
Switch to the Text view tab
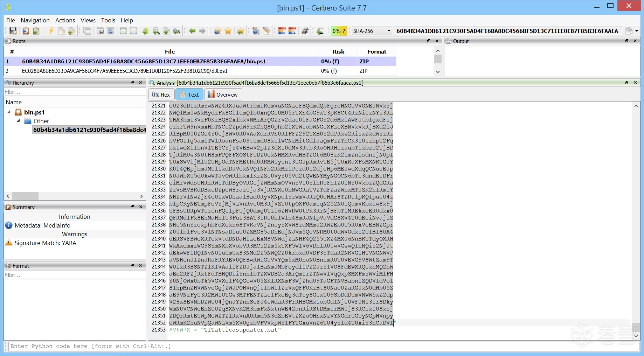[189, 95]
